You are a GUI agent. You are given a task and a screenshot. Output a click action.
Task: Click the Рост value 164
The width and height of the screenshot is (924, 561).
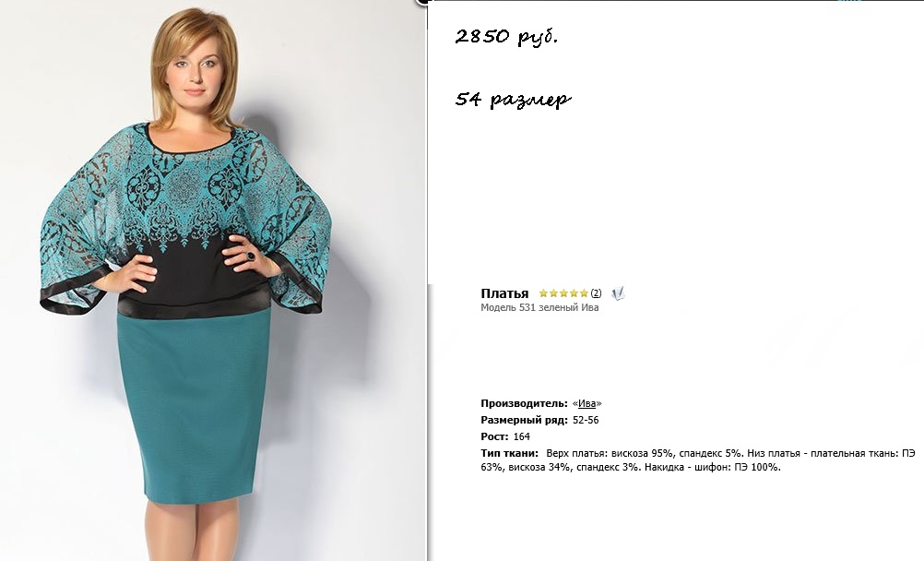tap(522, 436)
